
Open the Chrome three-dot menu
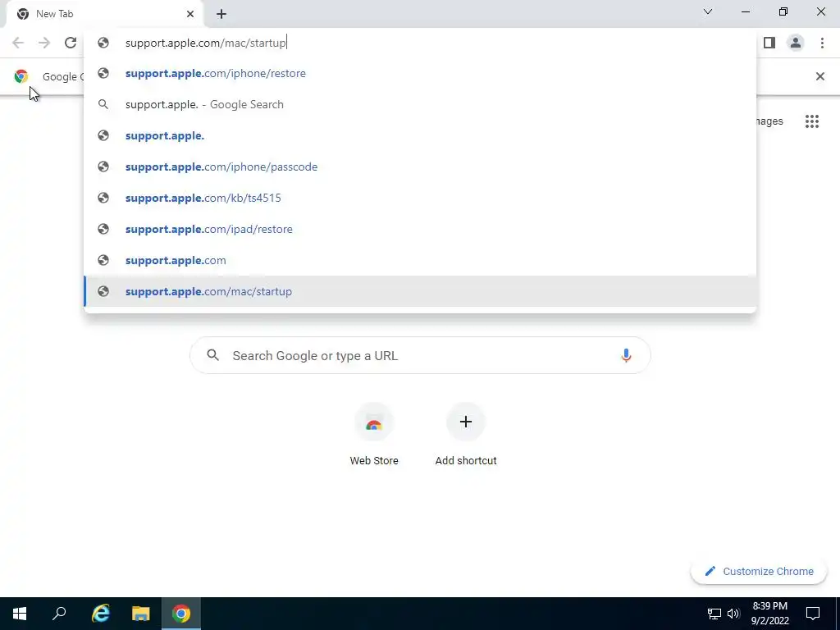point(822,43)
